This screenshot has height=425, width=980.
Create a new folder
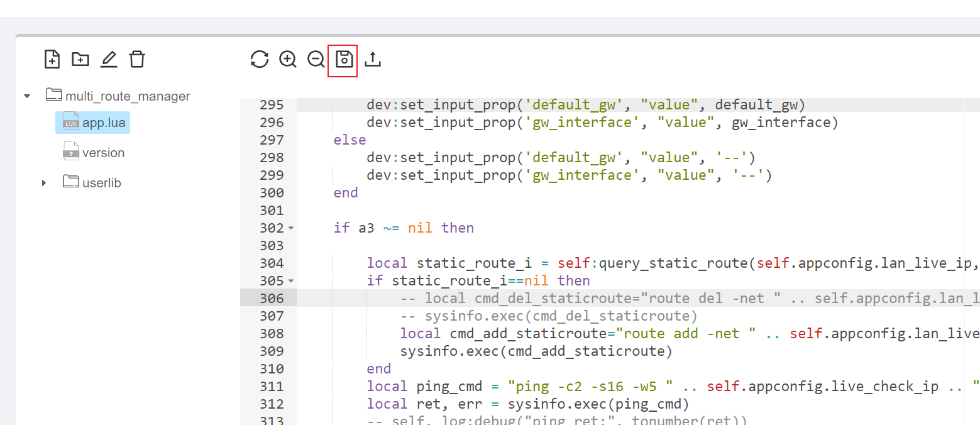tap(80, 58)
